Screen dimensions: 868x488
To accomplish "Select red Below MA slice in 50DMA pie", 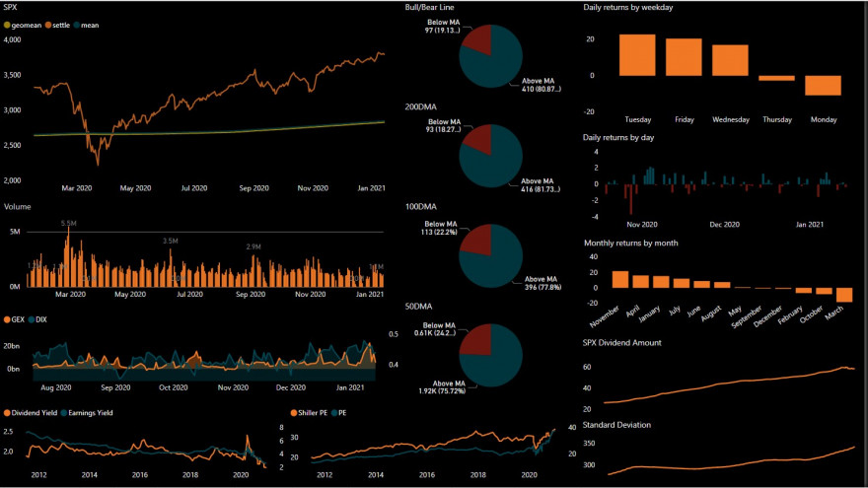I will [x=477, y=340].
